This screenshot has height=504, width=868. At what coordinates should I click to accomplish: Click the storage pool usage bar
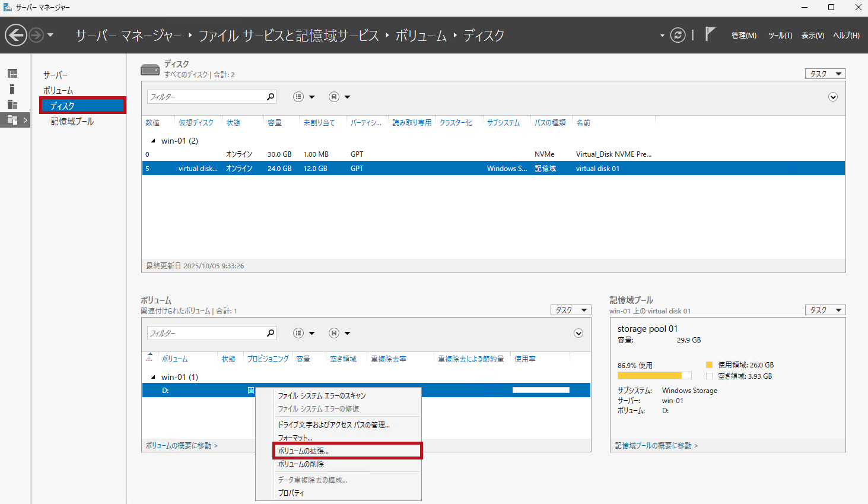(x=654, y=376)
